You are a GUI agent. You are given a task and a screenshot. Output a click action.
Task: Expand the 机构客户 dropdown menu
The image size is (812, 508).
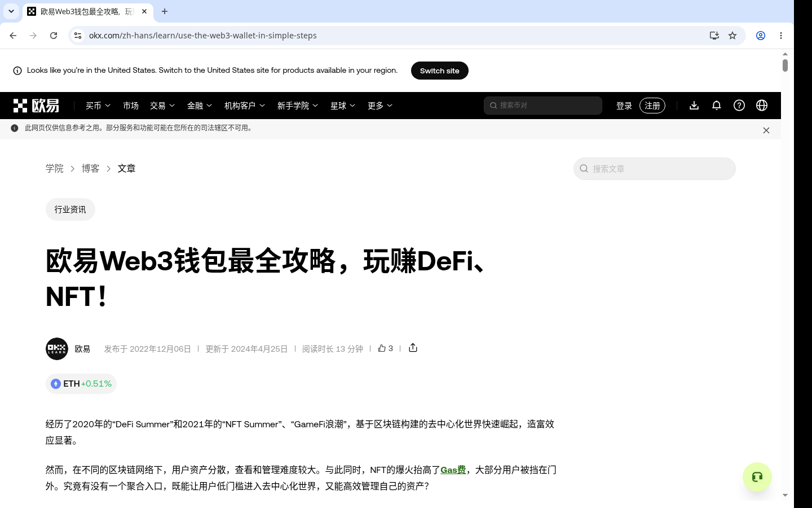click(245, 106)
